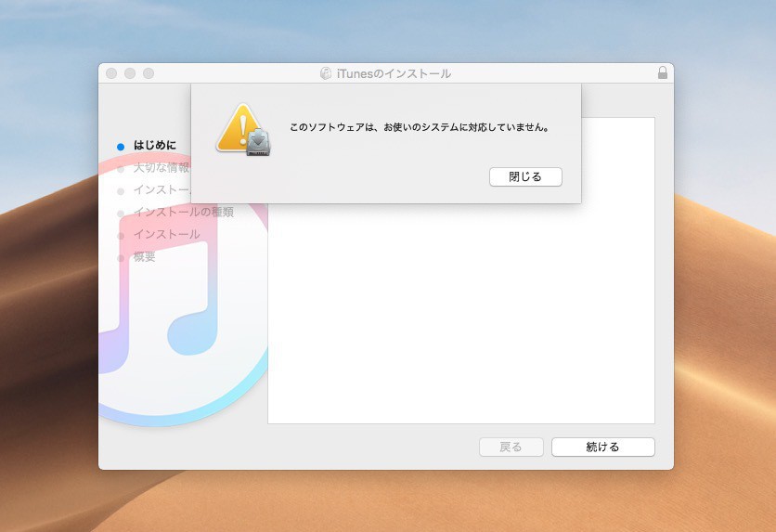Click the zoom window button
The height and width of the screenshot is (532, 776).
pos(149,73)
